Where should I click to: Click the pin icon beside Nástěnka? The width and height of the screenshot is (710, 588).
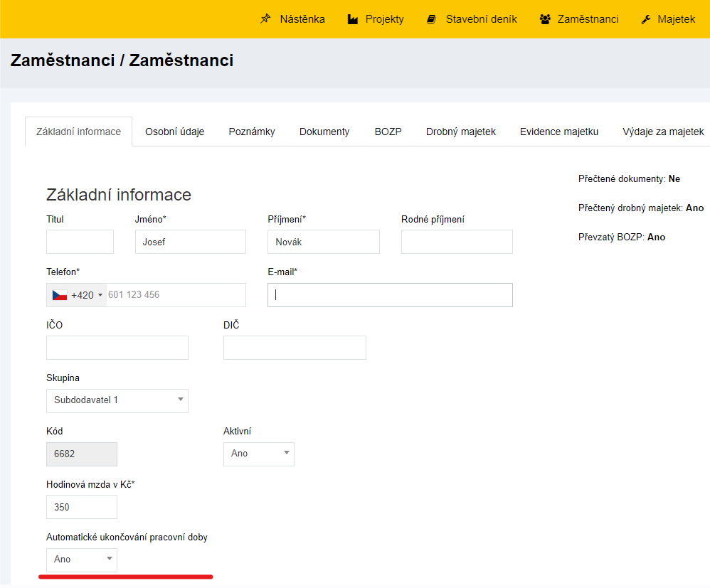265,19
